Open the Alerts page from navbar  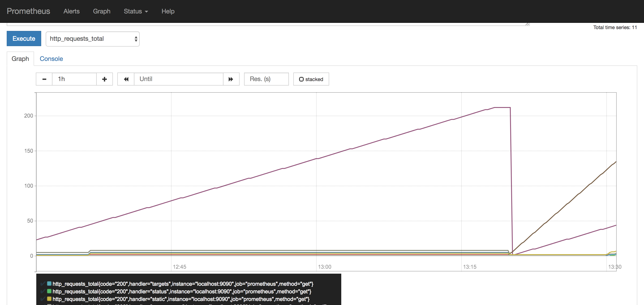pyautogui.click(x=71, y=11)
